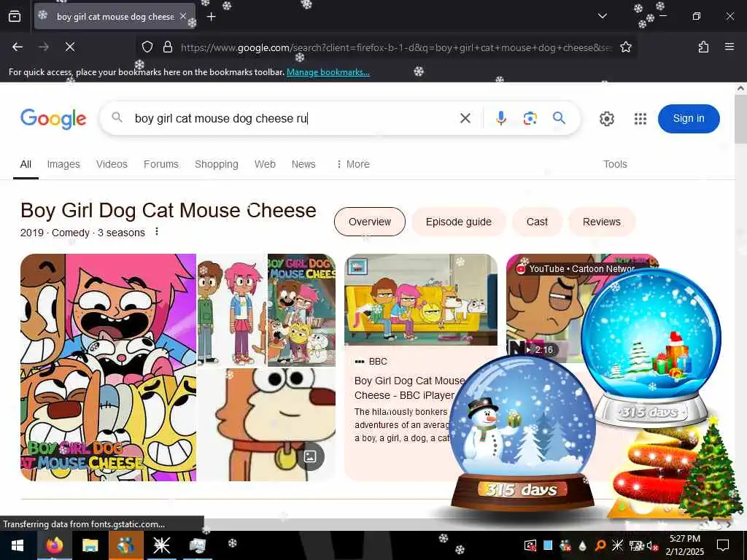Open the search Tools option
747x560 pixels.
coord(615,164)
